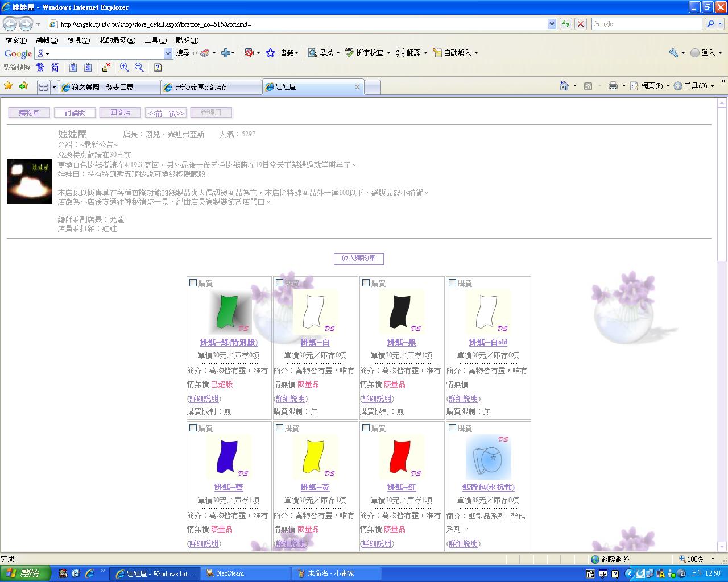Click the Home icon in command bar
The image size is (728, 582).
coord(564,86)
